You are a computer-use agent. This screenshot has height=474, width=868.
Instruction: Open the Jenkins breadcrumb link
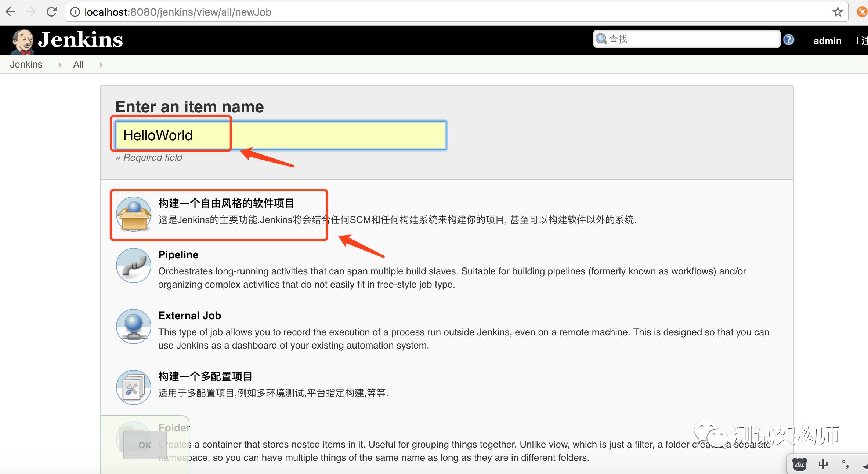coord(26,65)
